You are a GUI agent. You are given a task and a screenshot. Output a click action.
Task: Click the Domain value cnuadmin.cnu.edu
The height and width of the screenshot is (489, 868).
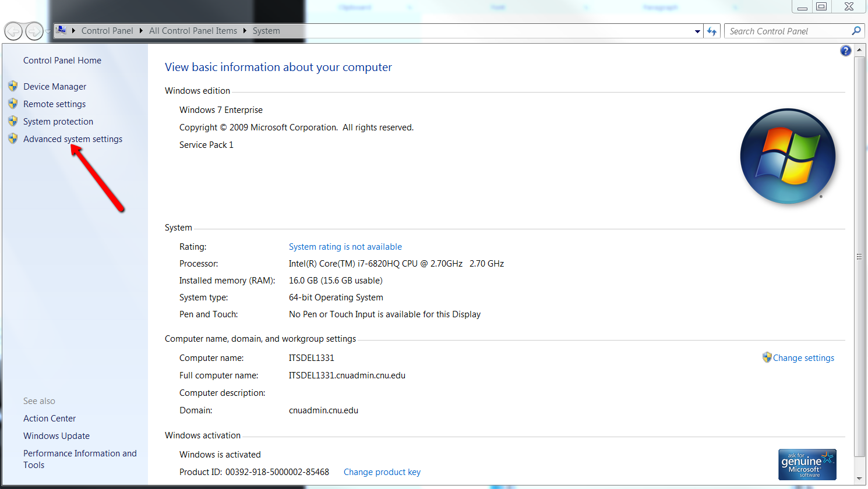point(323,410)
